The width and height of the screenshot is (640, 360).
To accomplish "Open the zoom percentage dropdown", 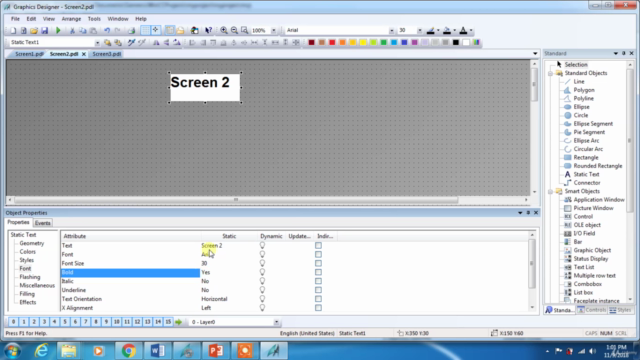I will coord(273,31).
